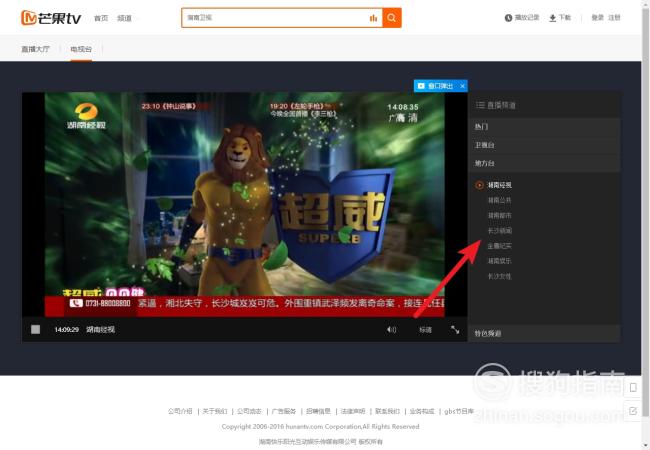The width and height of the screenshot is (650, 450).
Task: Select the 湖南经视 channel
Action: 499,185
